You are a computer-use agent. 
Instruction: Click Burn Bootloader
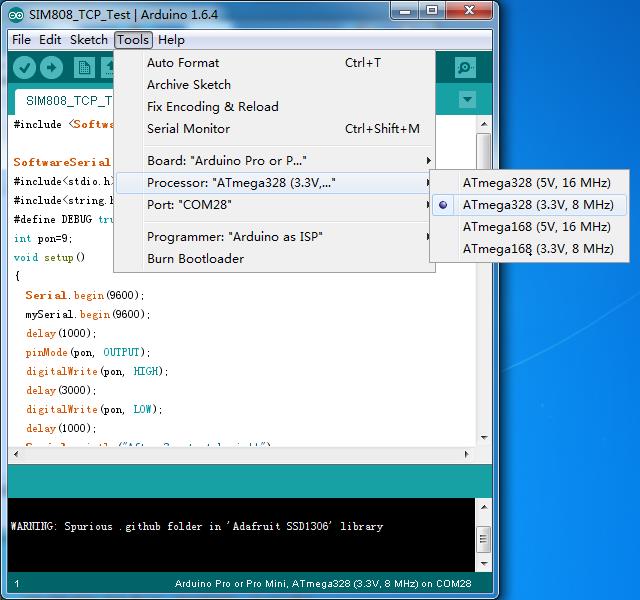(275, 259)
